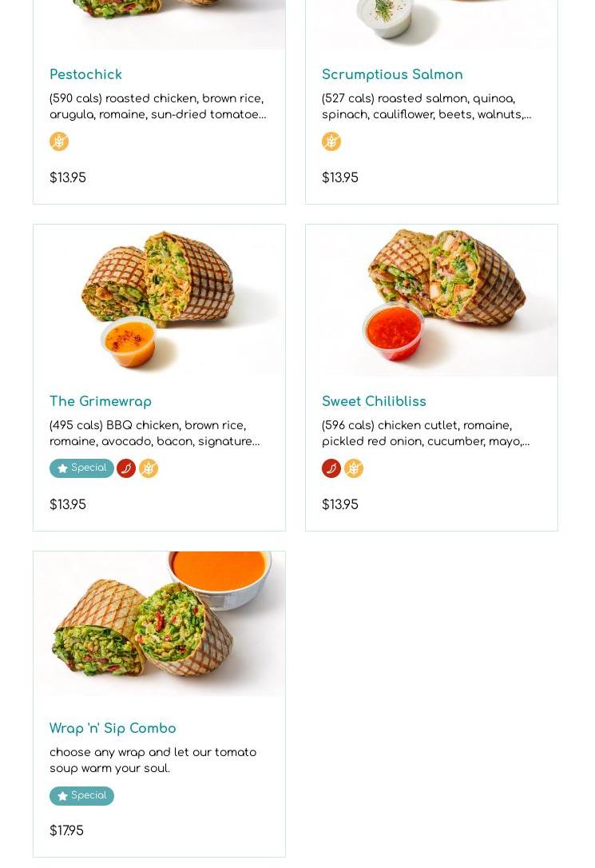
Task: Click The Grimewrap wrap photo
Action: pos(159,301)
